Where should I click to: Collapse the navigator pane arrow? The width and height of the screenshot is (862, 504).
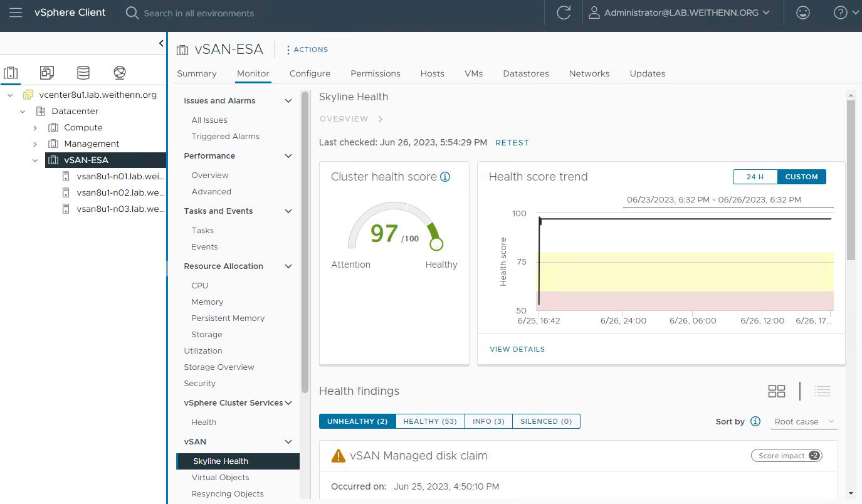161,43
